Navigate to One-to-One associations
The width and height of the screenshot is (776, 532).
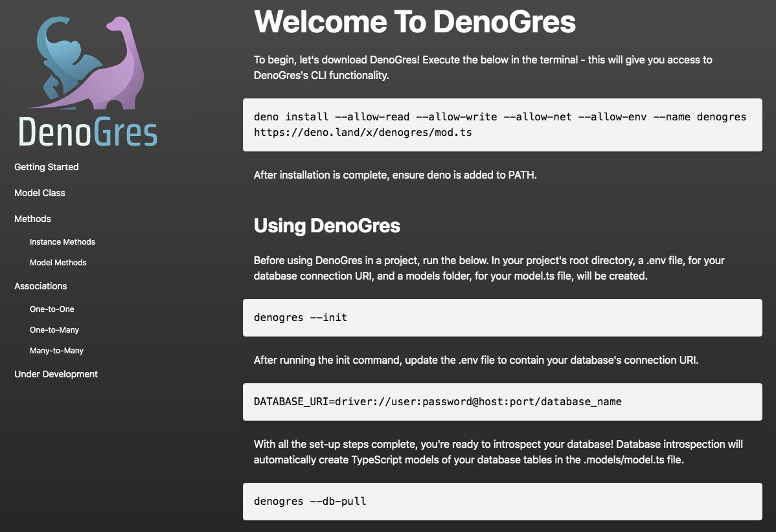(x=52, y=309)
